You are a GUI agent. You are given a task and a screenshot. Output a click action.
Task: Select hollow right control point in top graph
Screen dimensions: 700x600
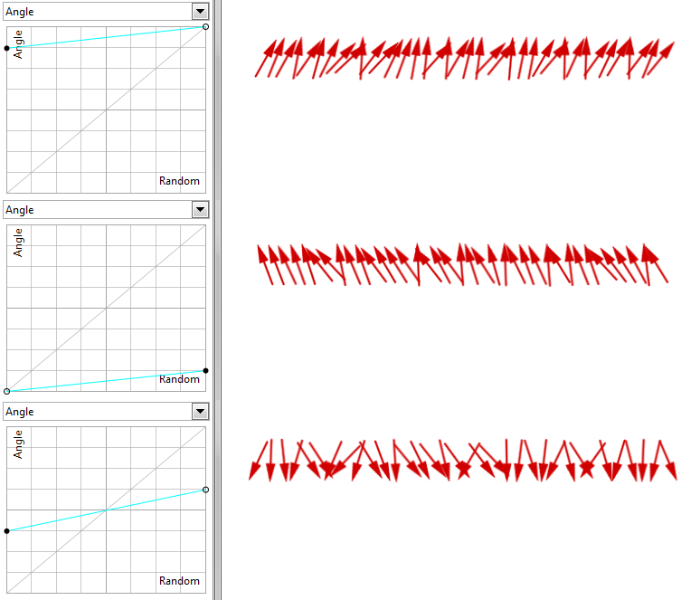[x=205, y=27]
